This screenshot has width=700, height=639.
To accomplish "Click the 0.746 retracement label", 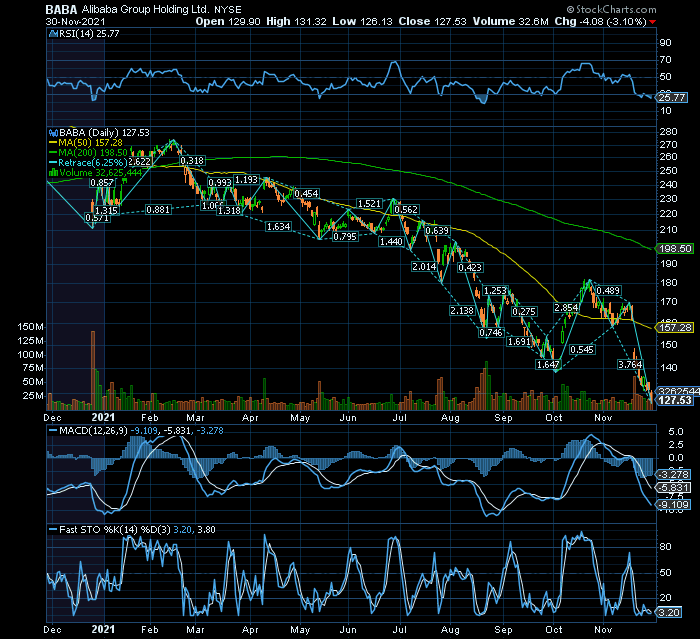I will point(491,332).
